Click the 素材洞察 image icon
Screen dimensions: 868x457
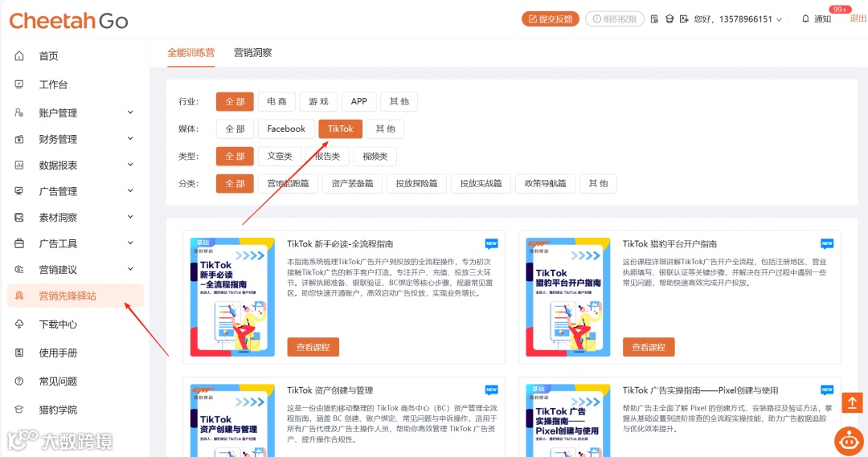pos(19,218)
